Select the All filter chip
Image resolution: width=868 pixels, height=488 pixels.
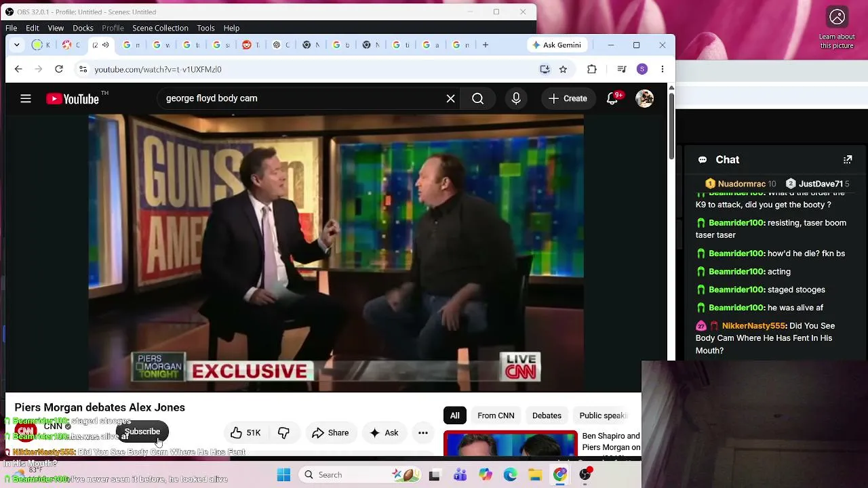pyautogui.click(x=455, y=415)
